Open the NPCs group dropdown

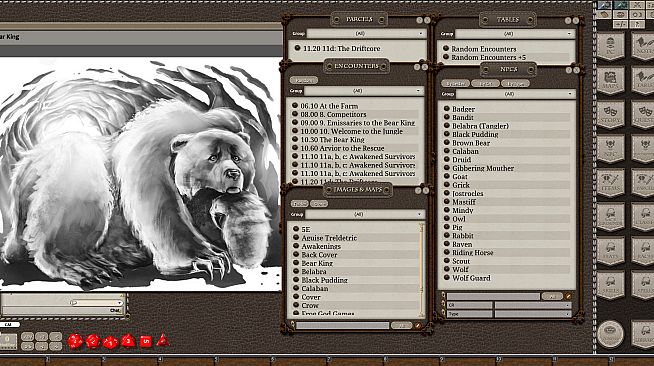pyautogui.click(x=515, y=94)
